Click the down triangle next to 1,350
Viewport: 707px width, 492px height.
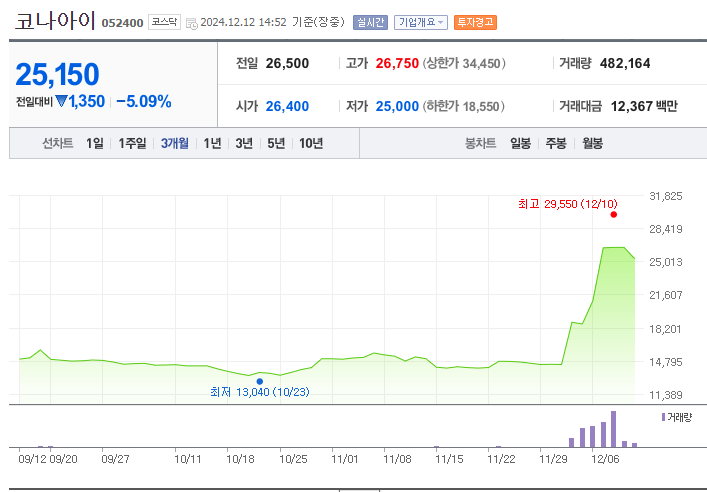pos(61,101)
